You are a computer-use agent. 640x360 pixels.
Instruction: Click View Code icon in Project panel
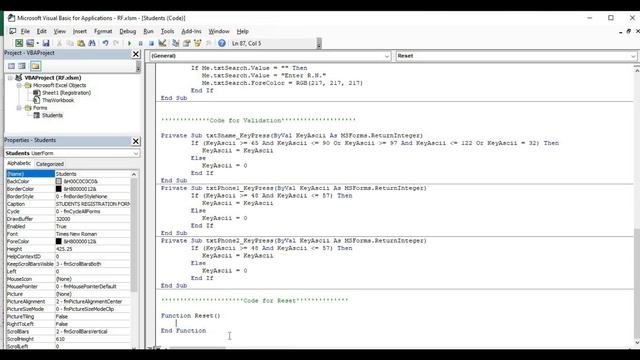coord(11,66)
